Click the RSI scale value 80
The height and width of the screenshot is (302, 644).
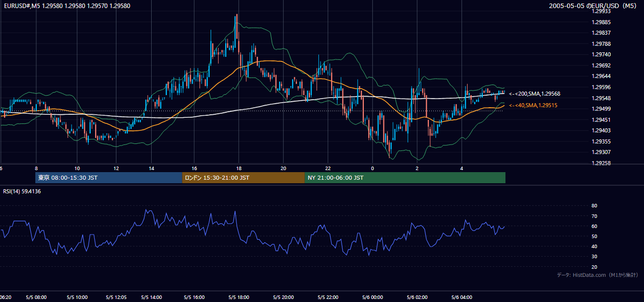click(594, 206)
